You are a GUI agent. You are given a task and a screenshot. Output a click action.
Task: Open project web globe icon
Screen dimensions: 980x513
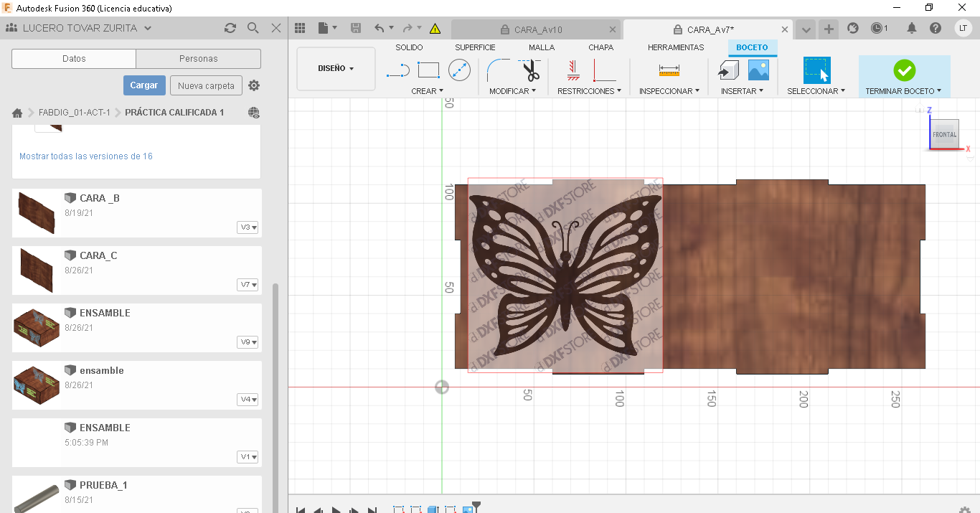click(x=253, y=113)
